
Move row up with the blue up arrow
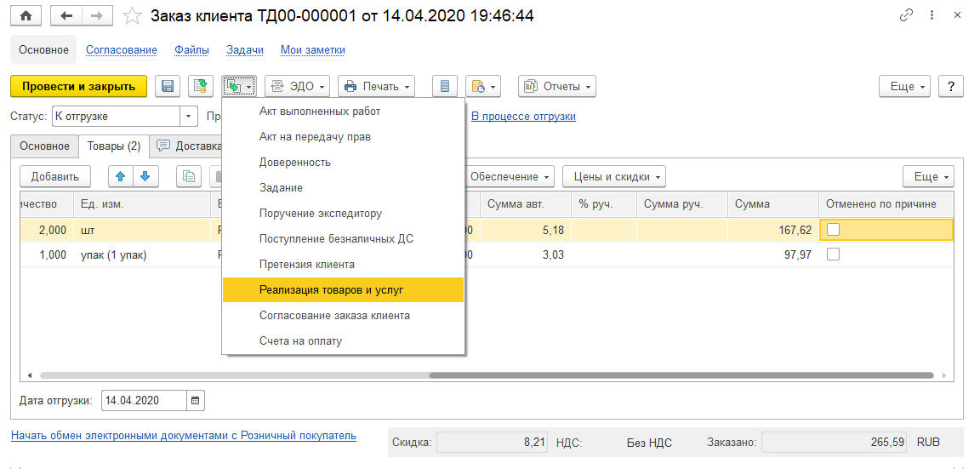coord(122,177)
